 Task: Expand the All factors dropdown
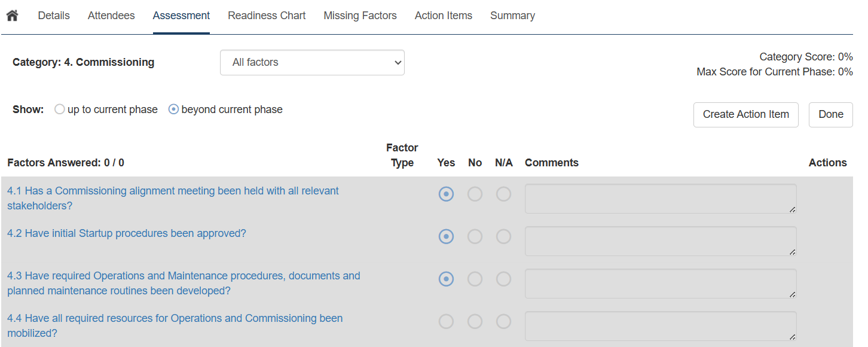(312, 62)
